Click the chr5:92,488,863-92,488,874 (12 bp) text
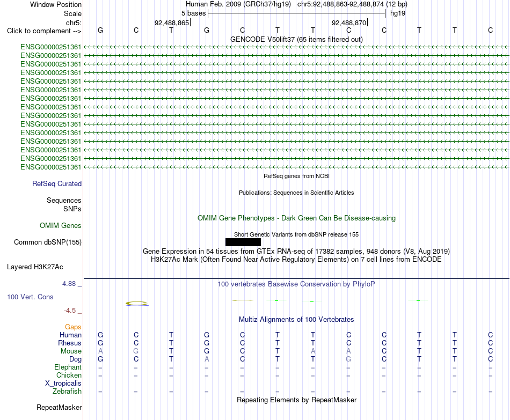Image resolution: width=510 pixels, height=420 pixels. tap(352, 4)
